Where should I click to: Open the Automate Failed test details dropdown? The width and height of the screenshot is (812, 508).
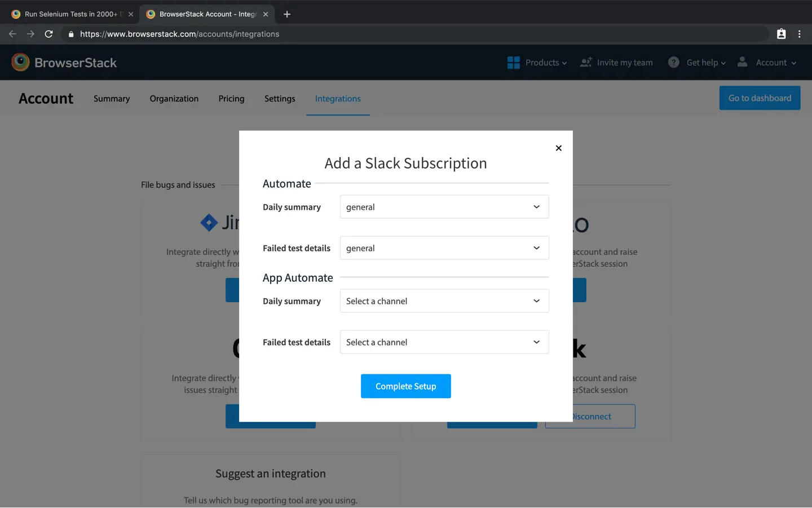[x=444, y=248]
